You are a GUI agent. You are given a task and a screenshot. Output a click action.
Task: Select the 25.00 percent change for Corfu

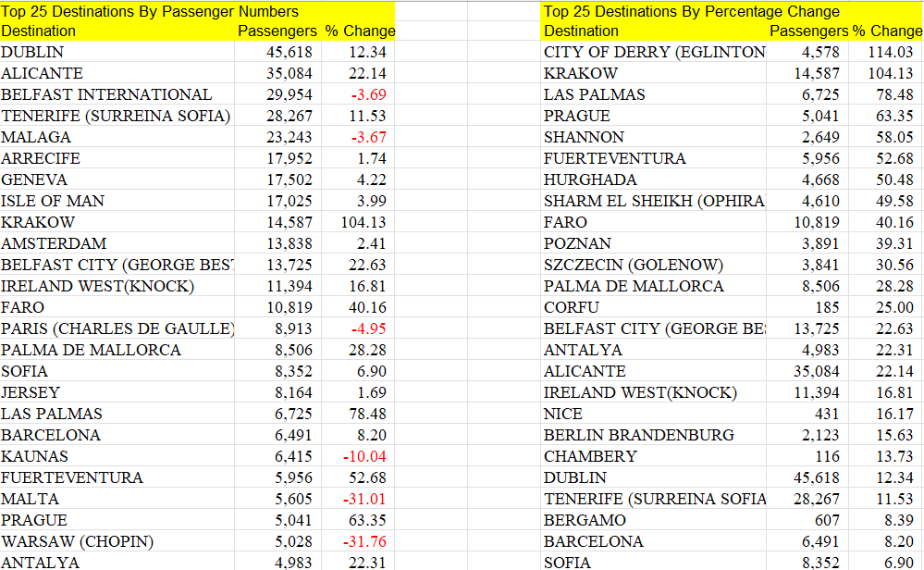[x=894, y=307]
